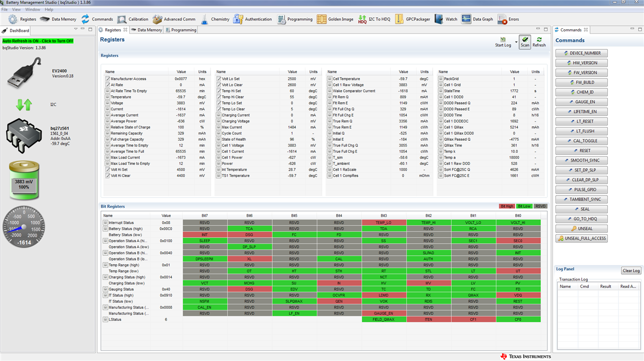Click the SEAL command button
The width and height of the screenshot is (644, 361).
pos(581,209)
